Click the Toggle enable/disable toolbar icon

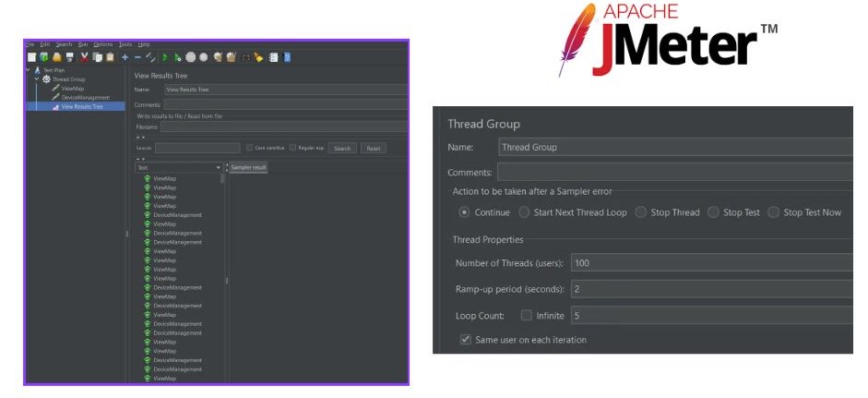tap(150, 57)
